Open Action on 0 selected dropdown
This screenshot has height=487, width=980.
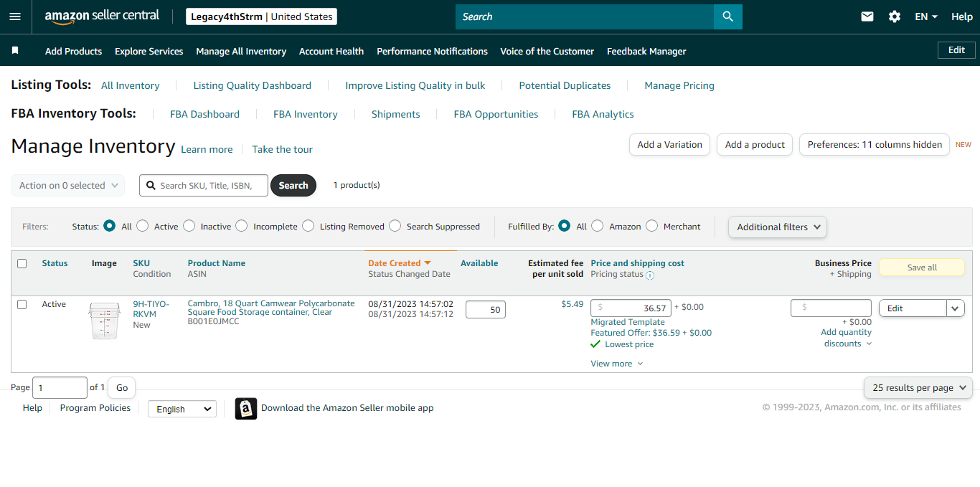pos(68,185)
